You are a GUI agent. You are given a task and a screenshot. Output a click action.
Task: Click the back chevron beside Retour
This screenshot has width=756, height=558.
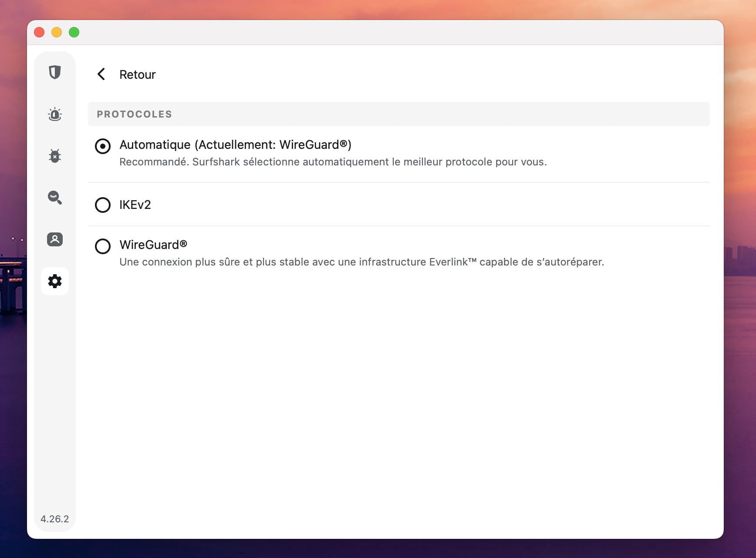point(102,74)
